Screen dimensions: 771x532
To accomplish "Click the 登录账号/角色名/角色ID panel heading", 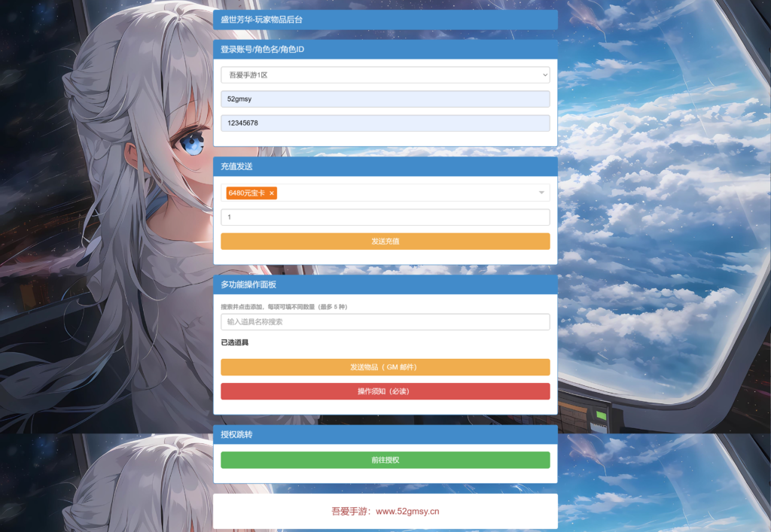I will [x=262, y=49].
